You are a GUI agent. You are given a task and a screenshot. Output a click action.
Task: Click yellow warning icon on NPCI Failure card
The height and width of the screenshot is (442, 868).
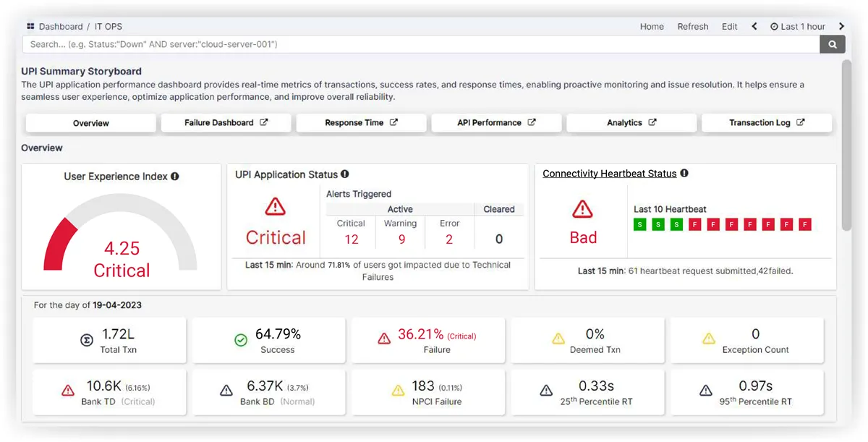(x=398, y=391)
